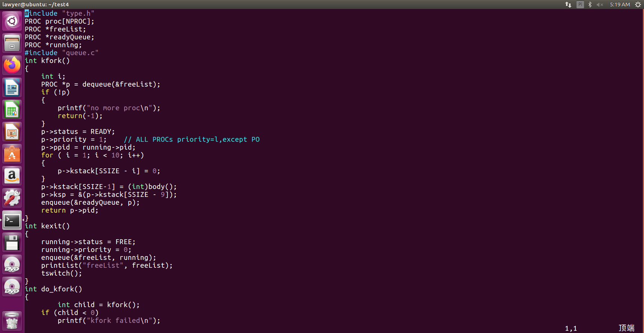
Task: Expand the network connections indicator
Action: (568, 4)
